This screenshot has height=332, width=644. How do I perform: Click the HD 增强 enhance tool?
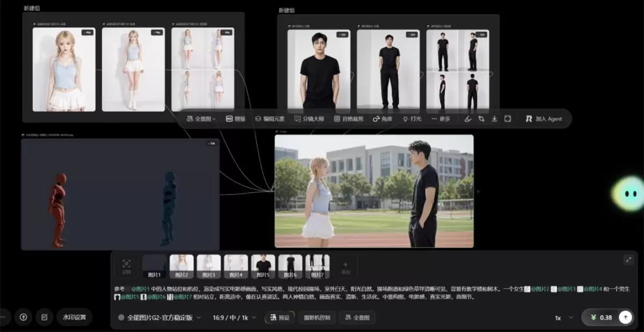pos(236,119)
